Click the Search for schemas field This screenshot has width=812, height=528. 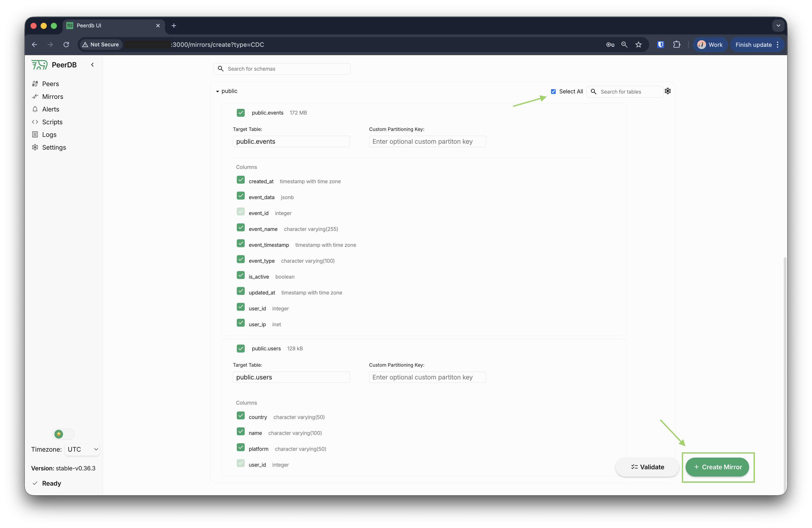coord(287,69)
